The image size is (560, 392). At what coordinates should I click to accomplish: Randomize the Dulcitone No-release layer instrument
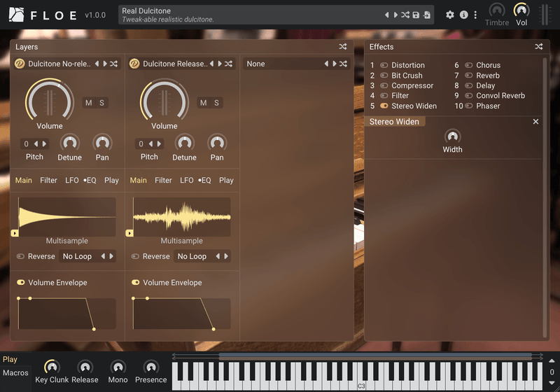pos(114,64)
